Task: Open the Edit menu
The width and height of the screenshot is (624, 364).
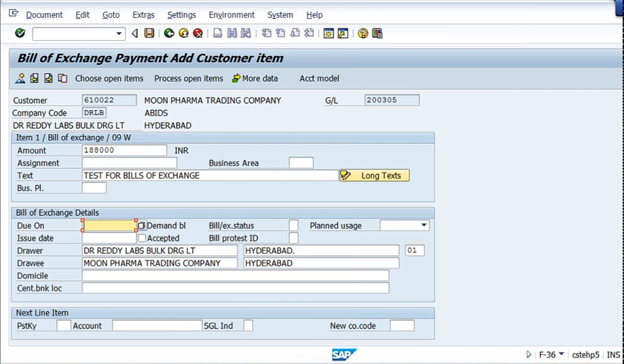Action: tap(82, 15)
